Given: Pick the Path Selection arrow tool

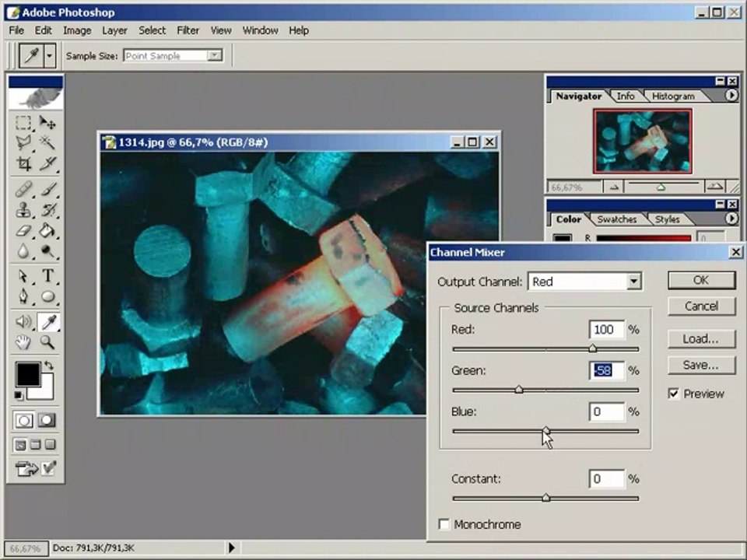Looking at the screenshot, I should (x=23, y=275).
